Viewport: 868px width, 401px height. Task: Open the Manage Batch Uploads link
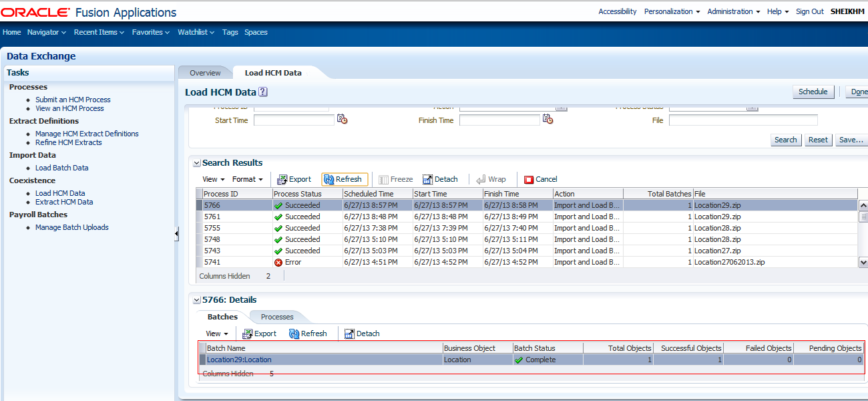[x=71, y=227]
